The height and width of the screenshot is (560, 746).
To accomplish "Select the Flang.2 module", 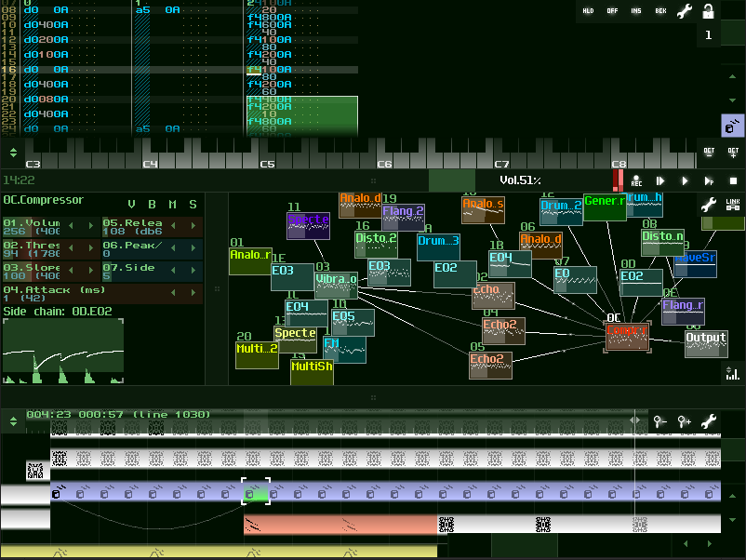I will point(403,218).
